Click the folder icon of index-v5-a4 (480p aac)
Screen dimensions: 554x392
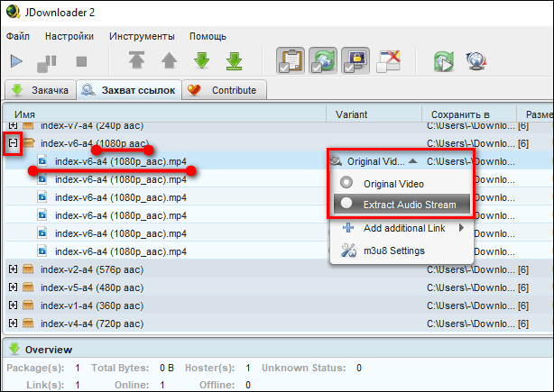pos(28,287)
